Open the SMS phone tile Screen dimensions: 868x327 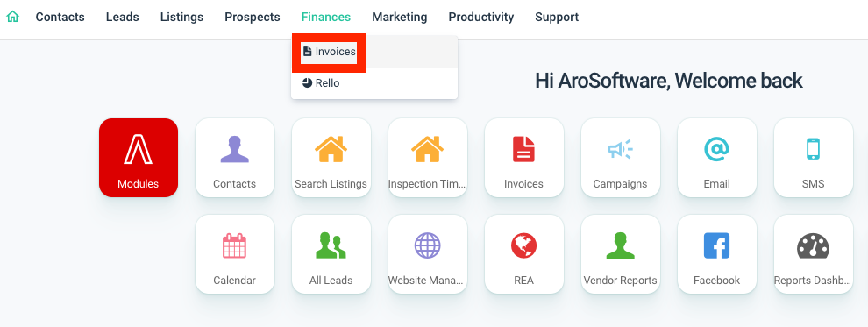click(x=813, y=158)
